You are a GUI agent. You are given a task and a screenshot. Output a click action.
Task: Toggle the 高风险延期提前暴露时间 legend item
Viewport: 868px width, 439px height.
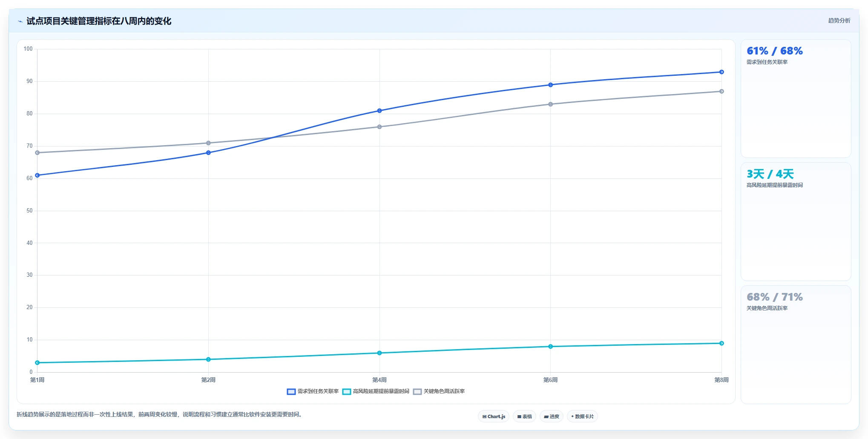[x=376, y=391]
